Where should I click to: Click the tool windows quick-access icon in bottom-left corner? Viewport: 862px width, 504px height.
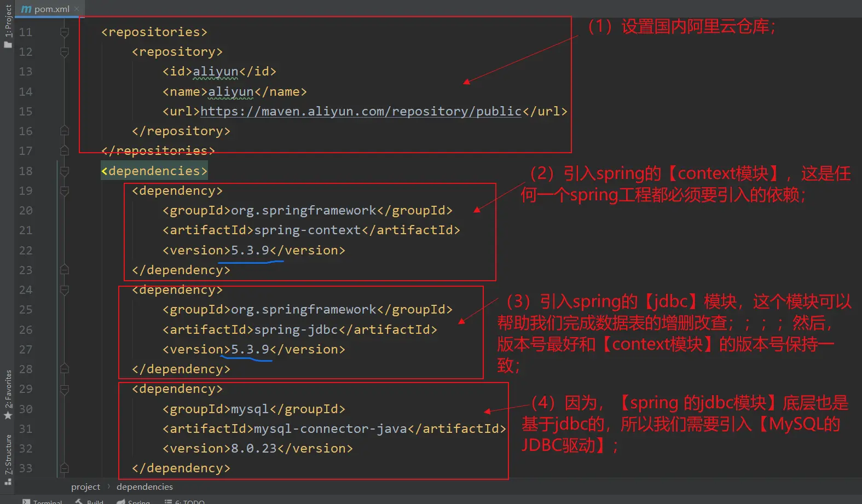point(8,482)
